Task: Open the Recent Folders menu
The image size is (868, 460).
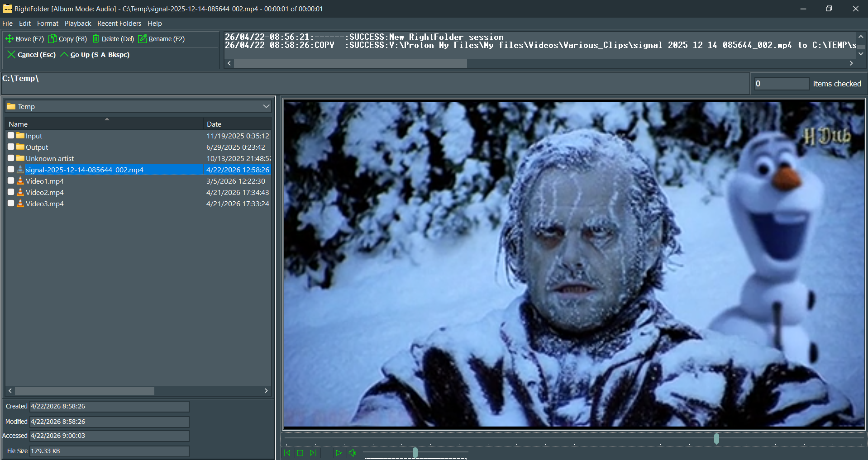Action: [119, 24]
